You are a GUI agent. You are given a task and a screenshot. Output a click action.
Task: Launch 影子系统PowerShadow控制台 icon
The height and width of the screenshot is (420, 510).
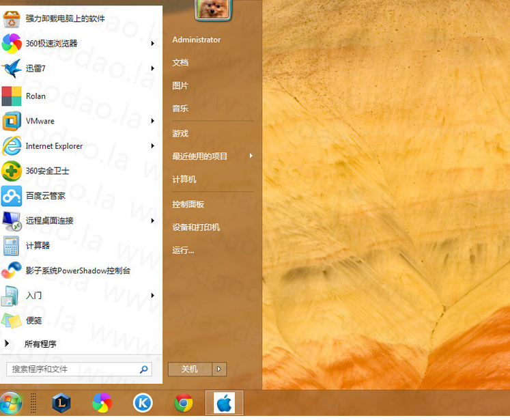tap(12, 270)
